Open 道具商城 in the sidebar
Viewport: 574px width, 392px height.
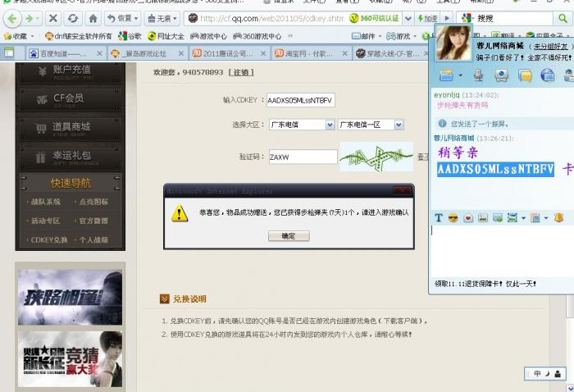click(71, 128)
